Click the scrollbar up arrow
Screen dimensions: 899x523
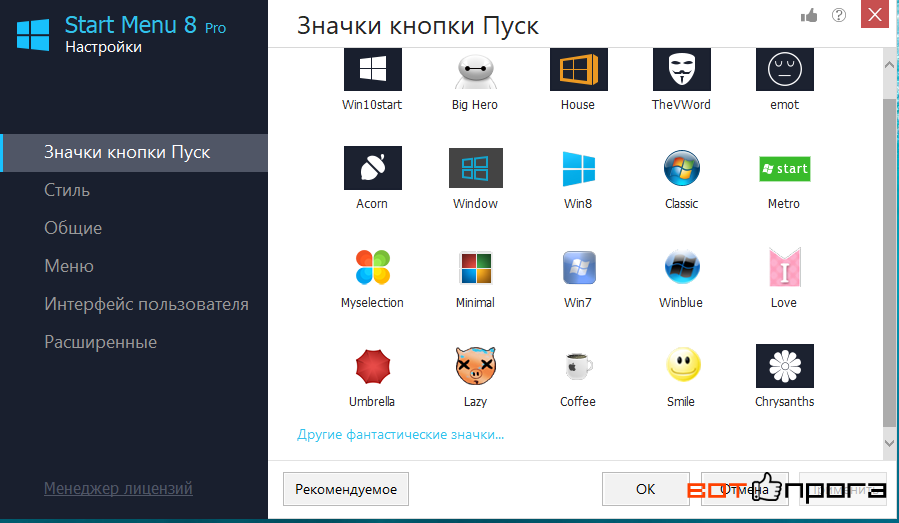click(x=889, y=64)
